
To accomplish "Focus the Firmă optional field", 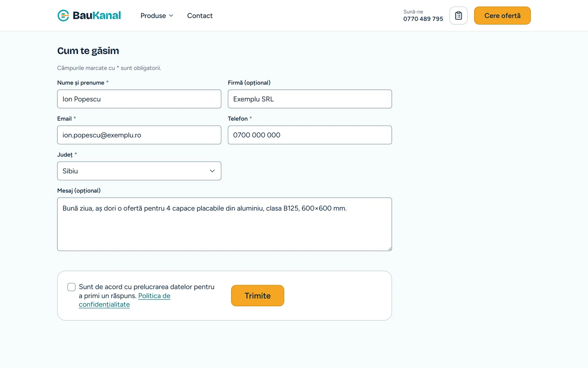I will (x=310, y=99).
